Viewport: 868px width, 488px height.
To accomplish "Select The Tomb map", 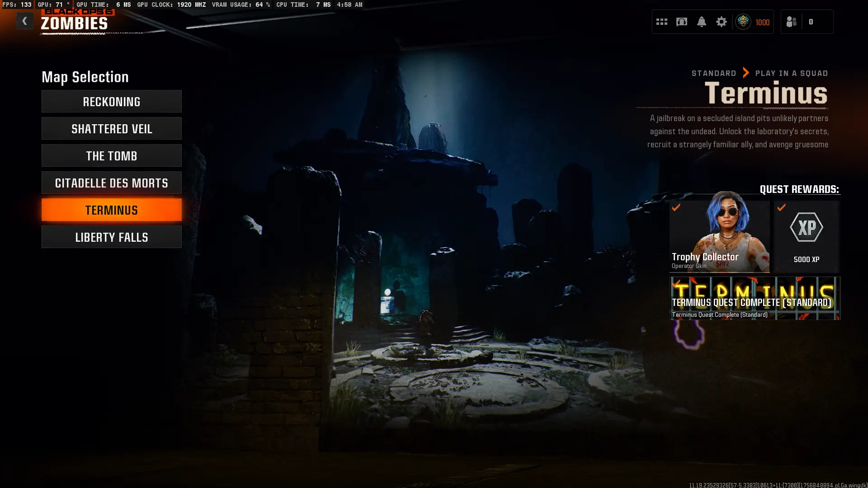I will coord(111,156).
